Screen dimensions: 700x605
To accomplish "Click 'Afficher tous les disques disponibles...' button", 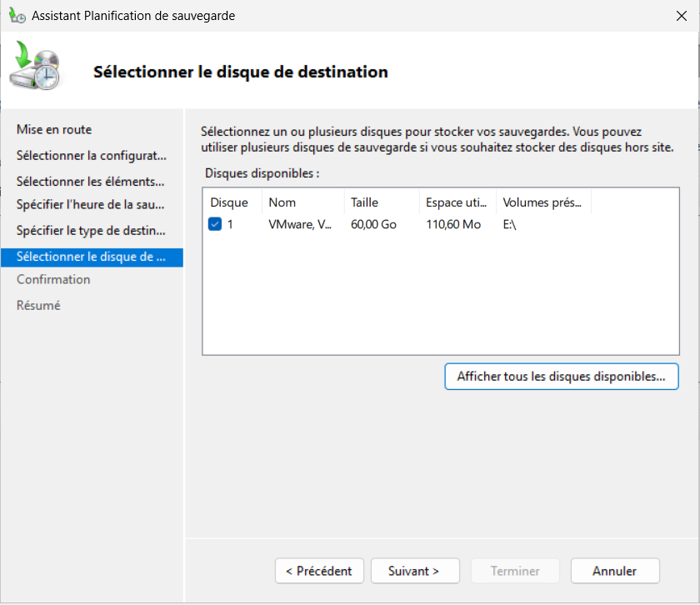I will point(561,377).
